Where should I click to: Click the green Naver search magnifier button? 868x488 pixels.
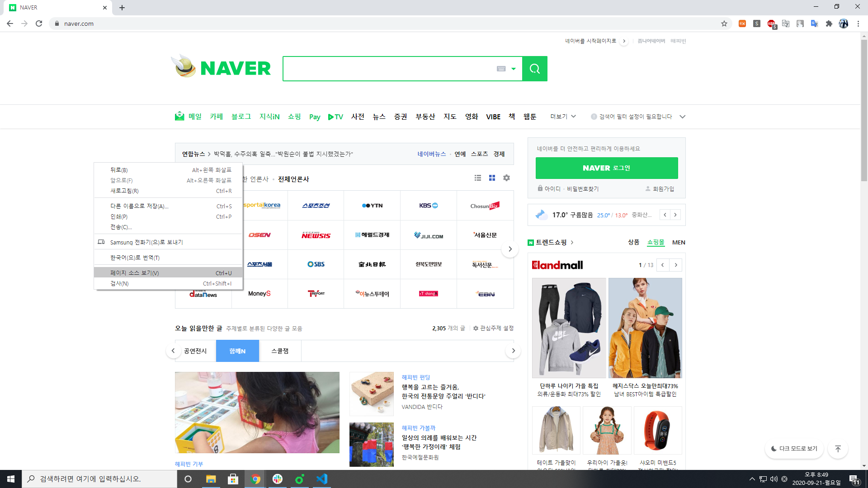[x=535, y=69]
